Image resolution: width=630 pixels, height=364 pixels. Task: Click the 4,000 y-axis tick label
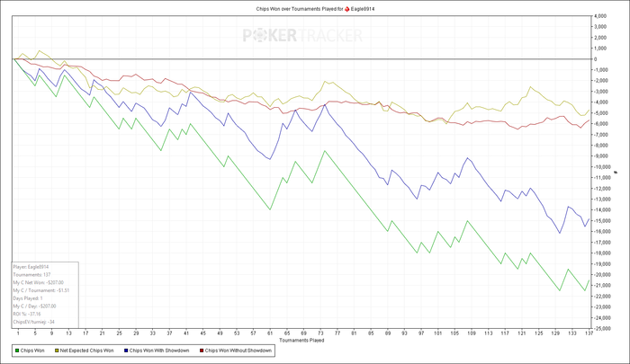(600, 16)
